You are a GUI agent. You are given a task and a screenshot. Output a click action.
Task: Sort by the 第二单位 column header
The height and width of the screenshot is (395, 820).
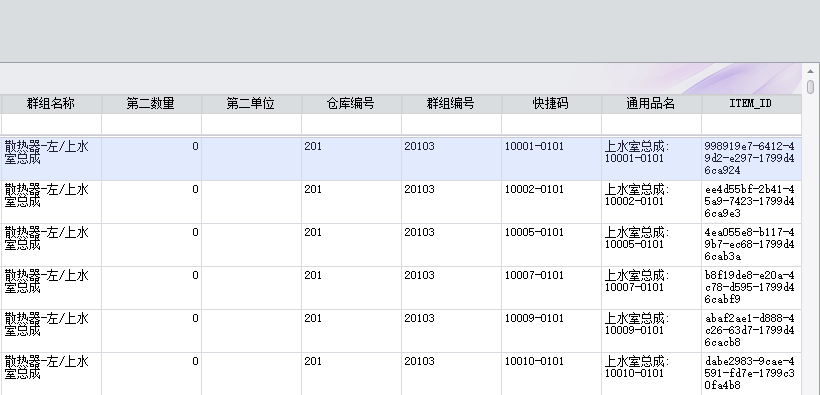coord(251,104)
